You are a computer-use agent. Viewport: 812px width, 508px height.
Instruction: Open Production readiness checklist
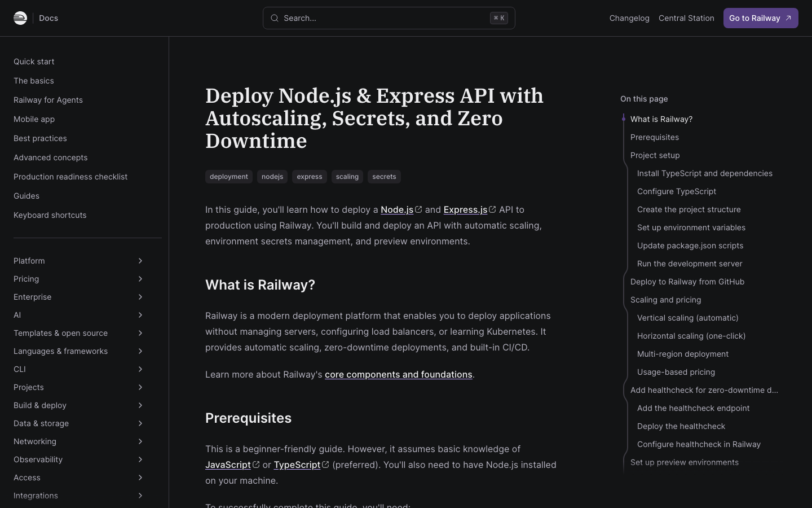[x=70, y=177]
